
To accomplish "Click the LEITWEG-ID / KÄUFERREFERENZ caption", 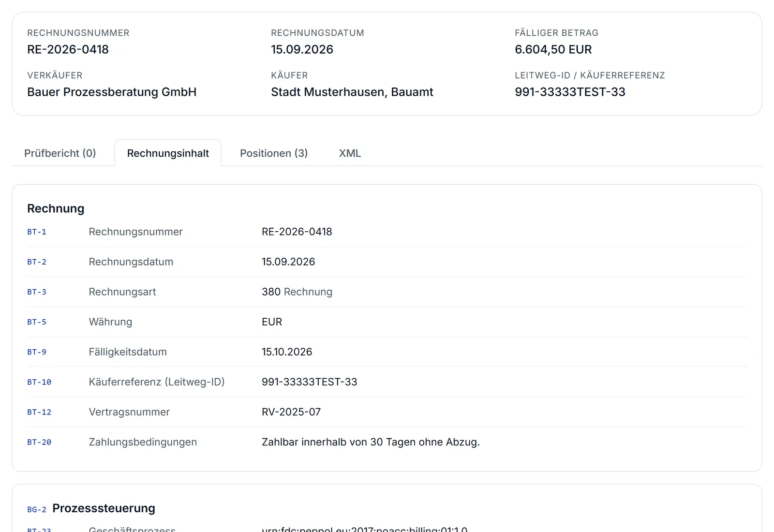I will (x=590, y=75).
